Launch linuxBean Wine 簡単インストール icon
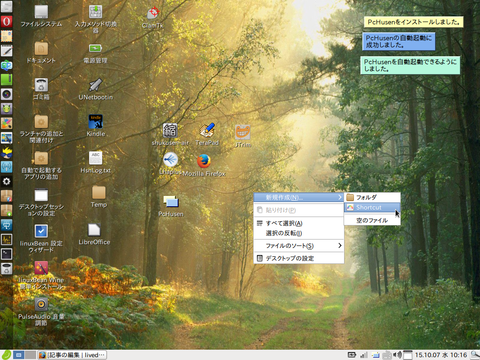Viewport: 480px width, 360px height. [41, 268]
